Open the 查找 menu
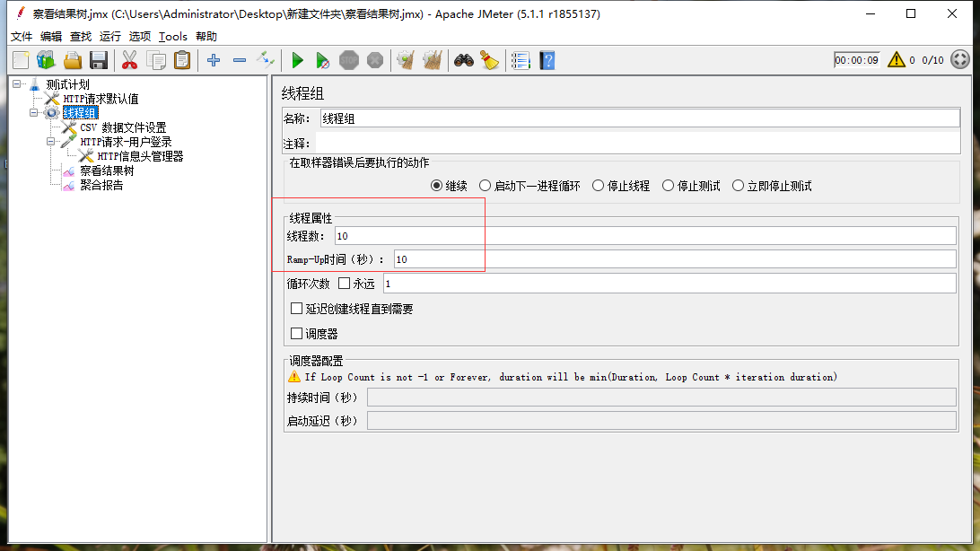Screen dimensions: 980x551 80,36
